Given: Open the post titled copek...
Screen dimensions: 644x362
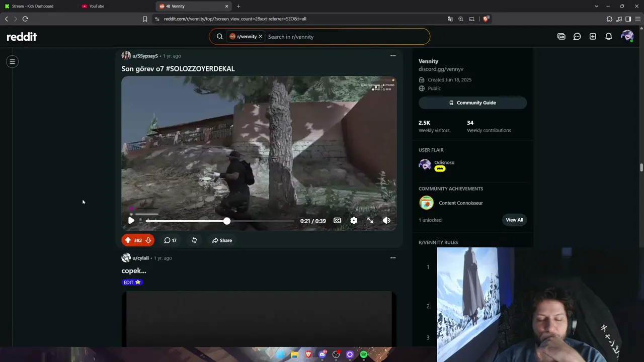Looking at the screenshot, I should click(x=134, y=271).
